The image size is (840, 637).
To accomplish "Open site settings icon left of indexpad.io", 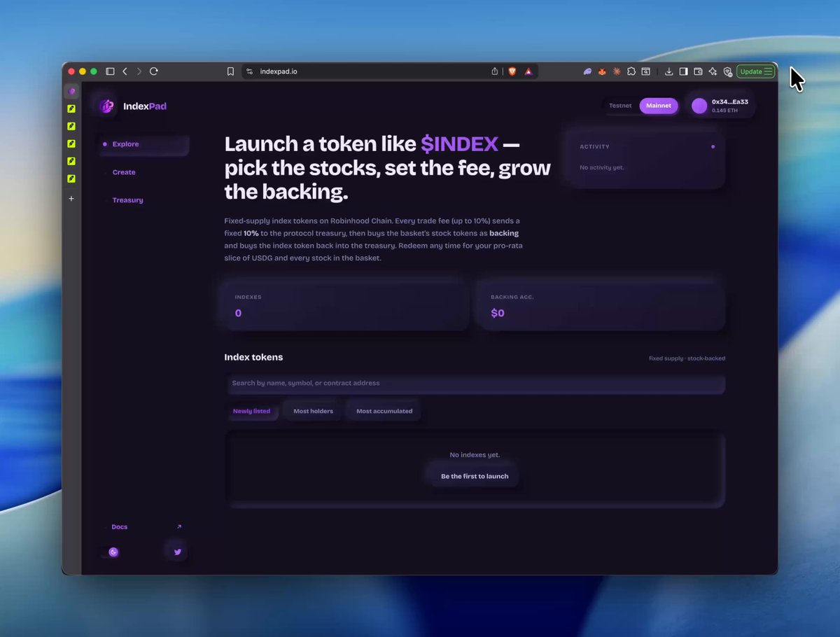I will [x=250, y=71].
